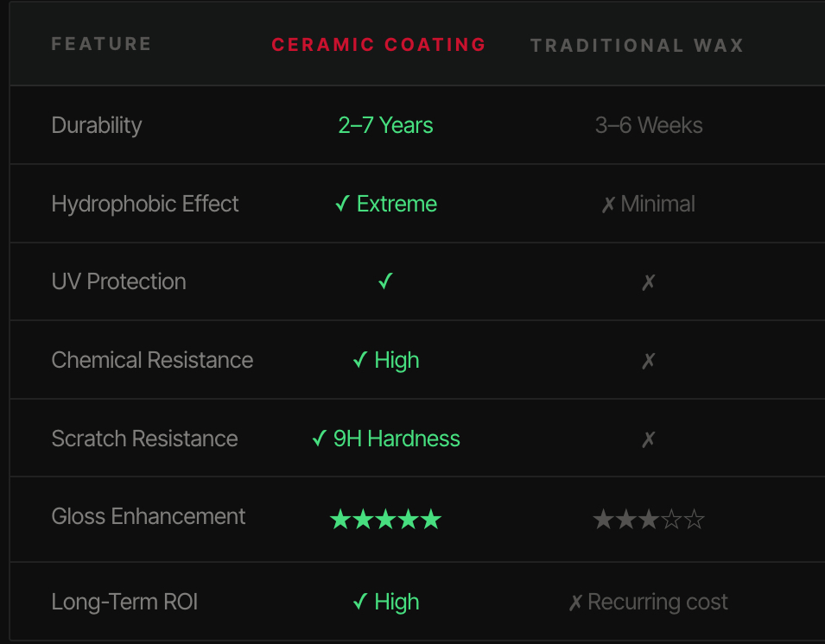Screen dimensions: 825x644
Task: Click the green "Extreme" hydrophobic value
Action: 397,204
